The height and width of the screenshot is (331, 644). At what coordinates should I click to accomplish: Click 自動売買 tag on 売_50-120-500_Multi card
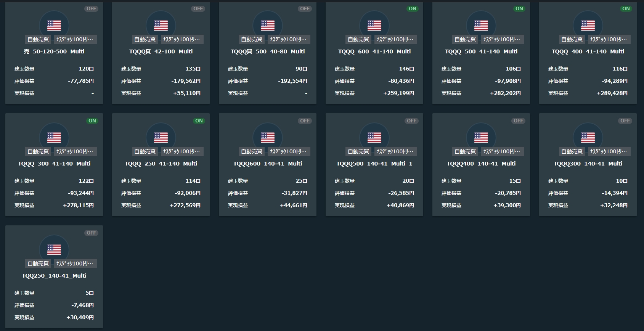coord(38,39)
